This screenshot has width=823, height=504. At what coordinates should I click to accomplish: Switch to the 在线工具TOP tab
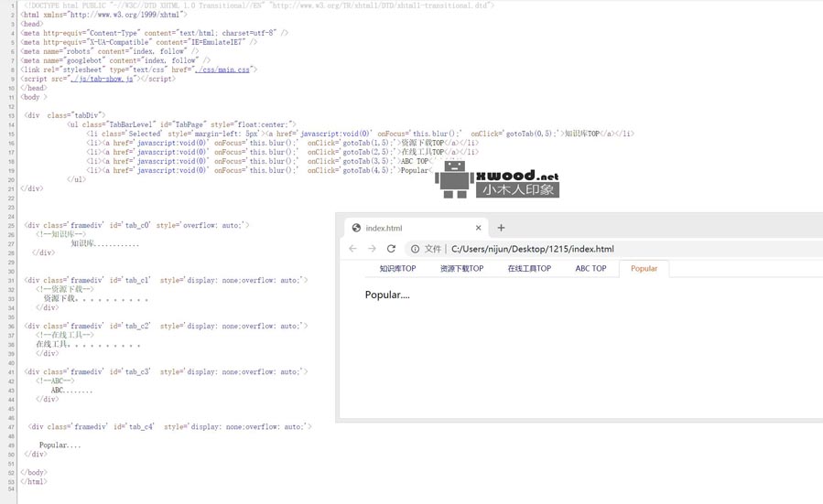529,269
